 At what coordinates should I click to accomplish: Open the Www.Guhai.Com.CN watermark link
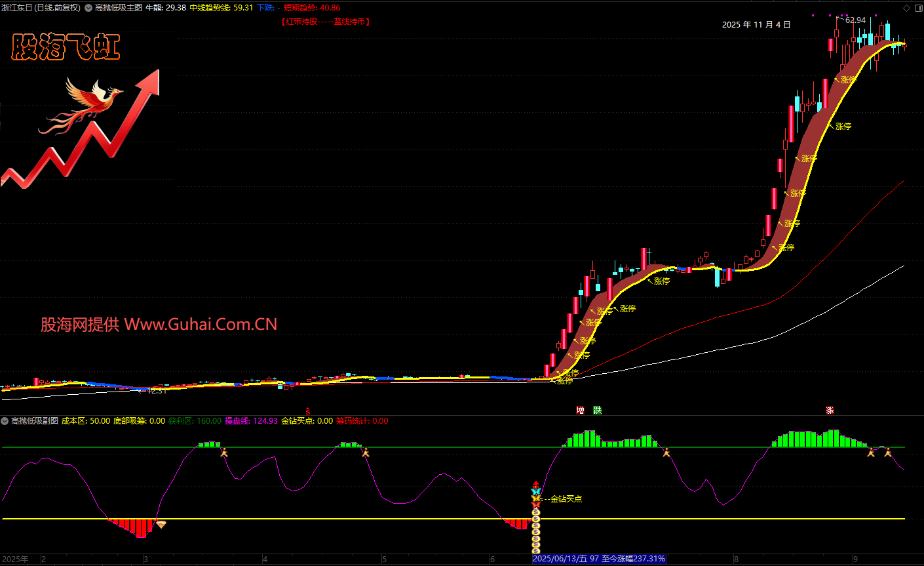201,324
